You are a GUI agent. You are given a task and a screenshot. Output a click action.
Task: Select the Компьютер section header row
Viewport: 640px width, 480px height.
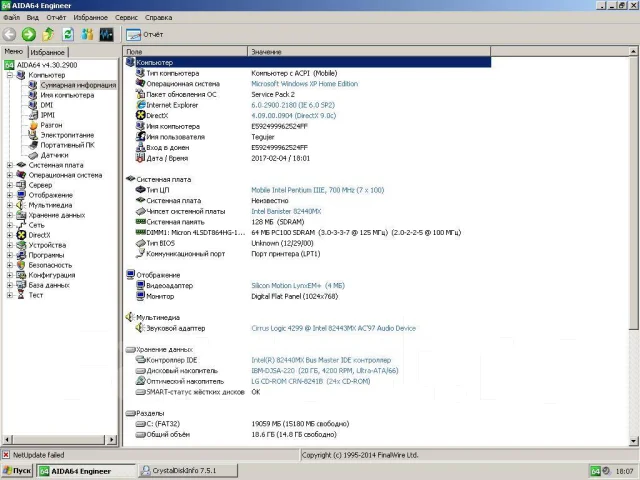click(307, 62)
